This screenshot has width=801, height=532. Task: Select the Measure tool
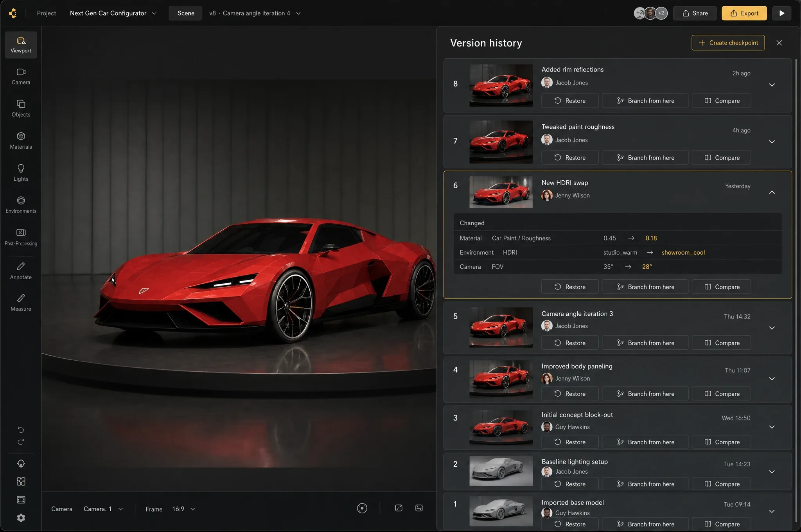point(21,303)
